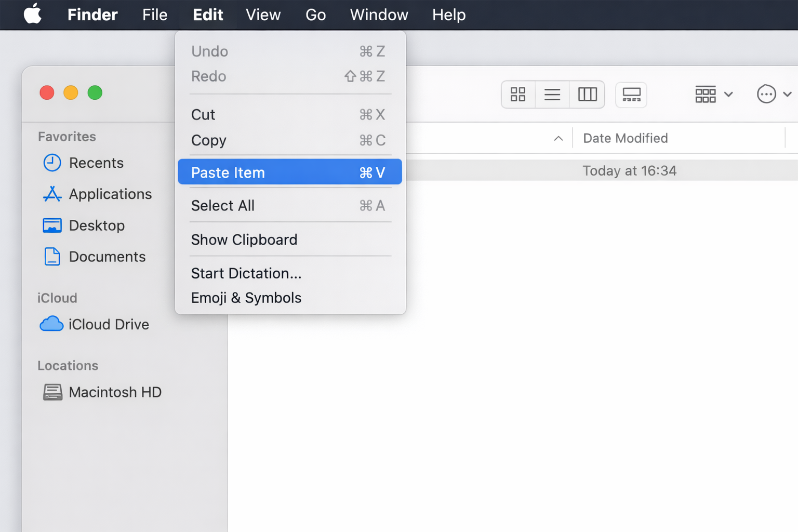
Task: Open Emoji & Symbols from menu
Action: (290, 298)
